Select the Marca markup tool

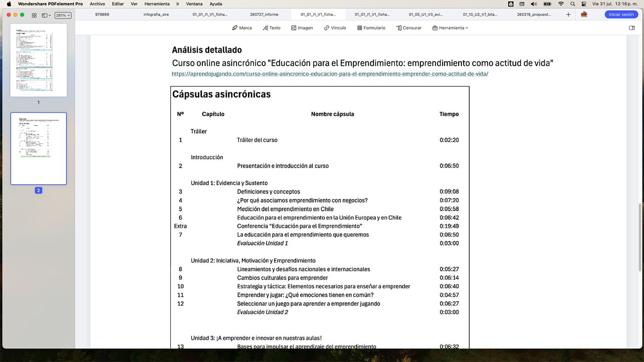(242, 28)
